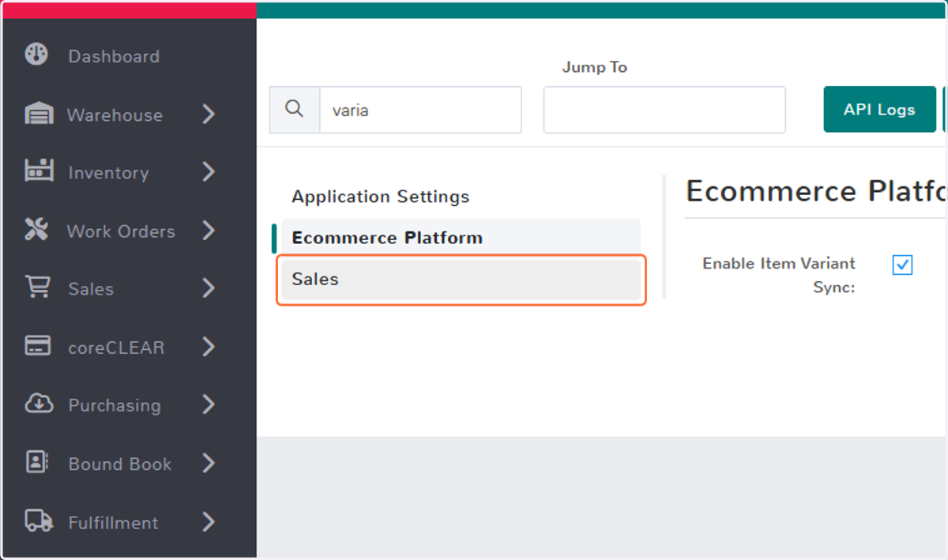Uncheck Enable Item Variant Sync checkbox
Viewport: 948px width, 560px height.
pos(902,265)
